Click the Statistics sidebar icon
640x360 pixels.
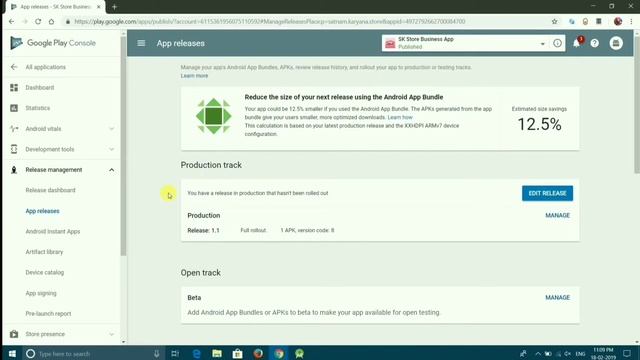pyautogui.click(x=14, y=108)
